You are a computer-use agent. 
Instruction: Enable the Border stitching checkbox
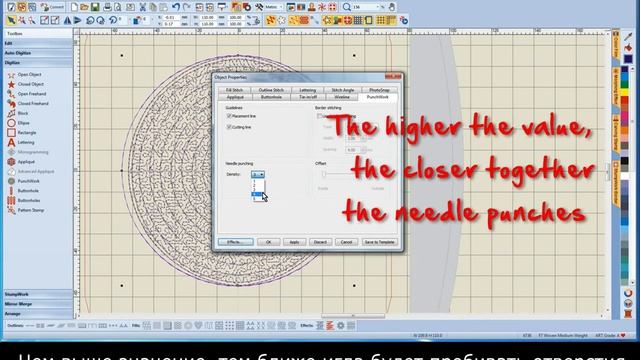pyautogui.click(x=320, y=116)
